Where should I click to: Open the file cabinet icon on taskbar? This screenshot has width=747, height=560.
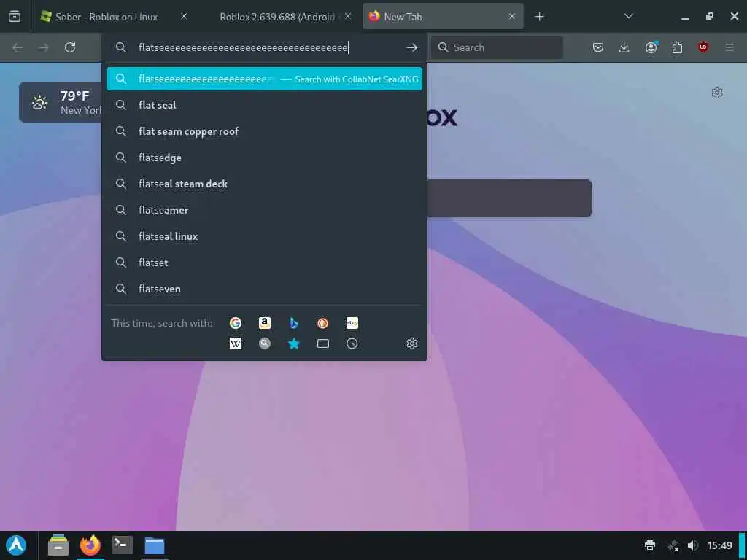click(58, 545)
